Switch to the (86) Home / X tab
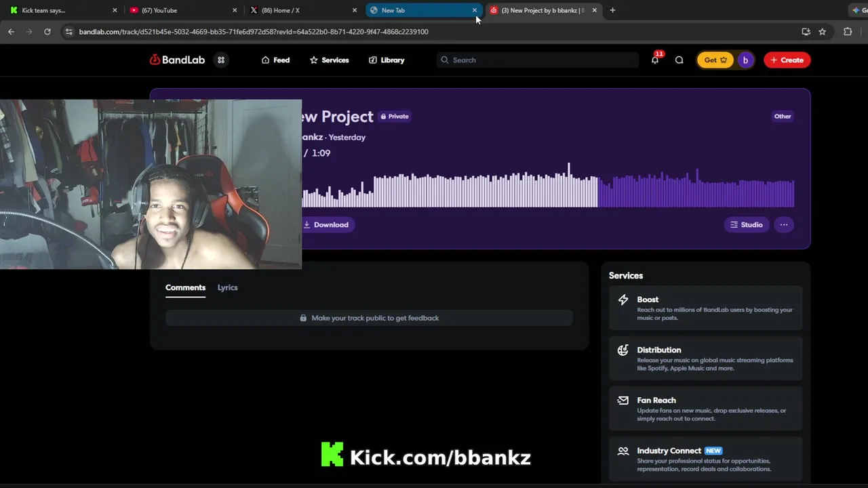The height and width of the screenshot is (488, 868). pos(302,10)
